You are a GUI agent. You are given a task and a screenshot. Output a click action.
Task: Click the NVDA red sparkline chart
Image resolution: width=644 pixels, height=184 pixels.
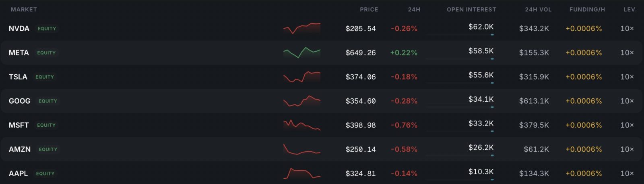coord(302,28)
